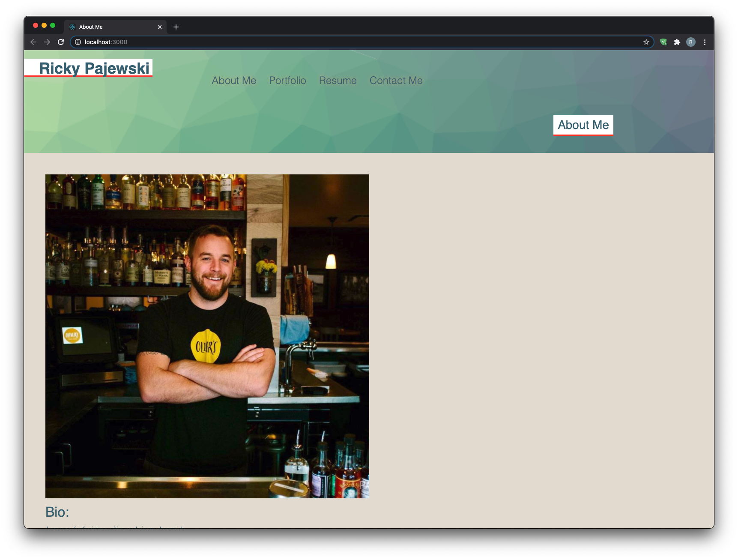Open the green shield extension icon
Image resolution: width=738 pixels, height=560 pixels.
pos(663,42)
